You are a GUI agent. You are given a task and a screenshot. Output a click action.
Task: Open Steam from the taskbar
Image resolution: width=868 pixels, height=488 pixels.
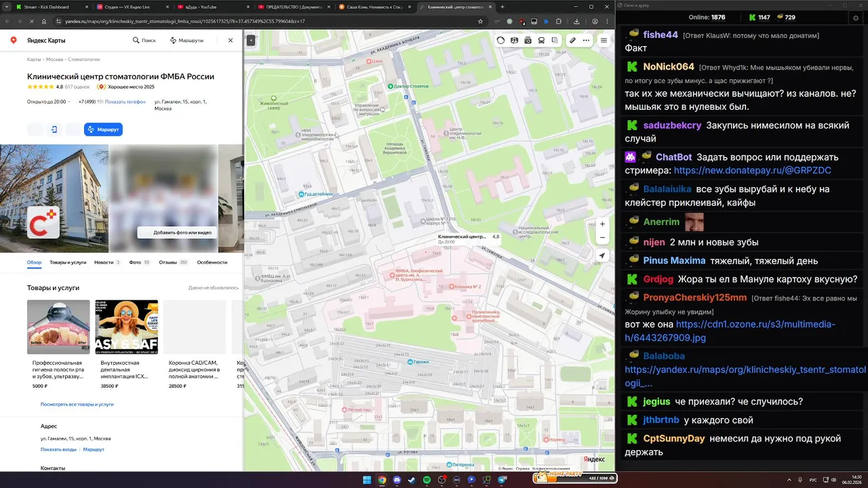412,480
